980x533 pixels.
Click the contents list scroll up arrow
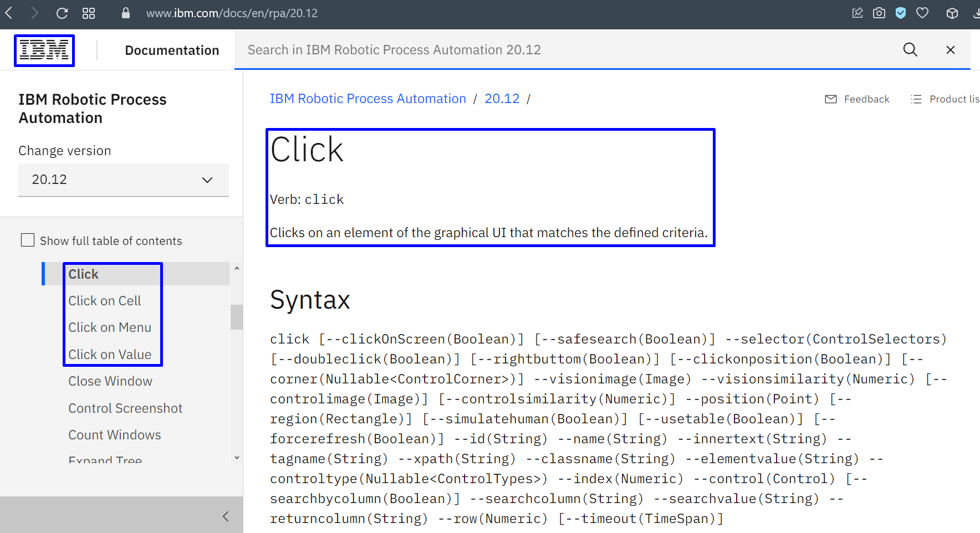tap(237, 268)
